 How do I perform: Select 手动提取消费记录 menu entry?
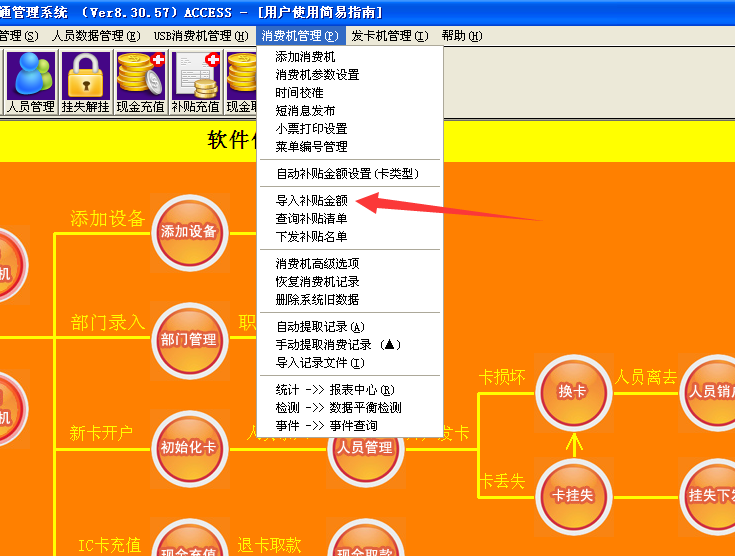pyautogui.click(x=338, y=345)
